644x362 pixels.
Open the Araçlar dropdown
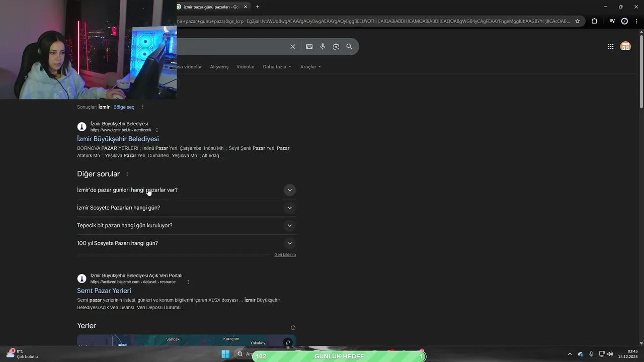(x=310, y=67)
